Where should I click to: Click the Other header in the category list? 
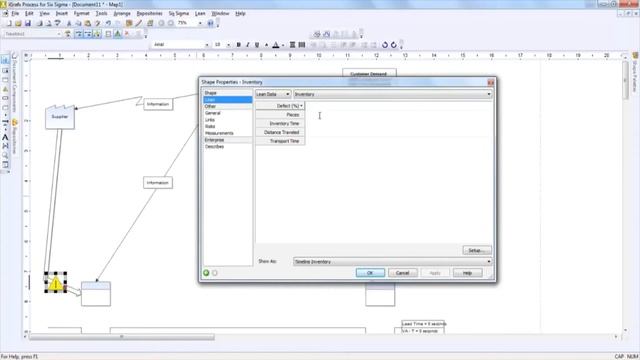pos(227,106)
